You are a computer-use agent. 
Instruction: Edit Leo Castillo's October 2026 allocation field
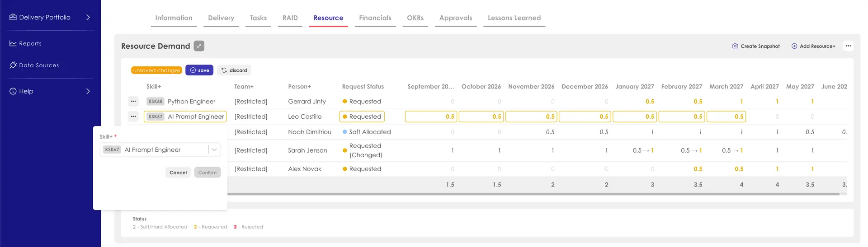[481, 117]
